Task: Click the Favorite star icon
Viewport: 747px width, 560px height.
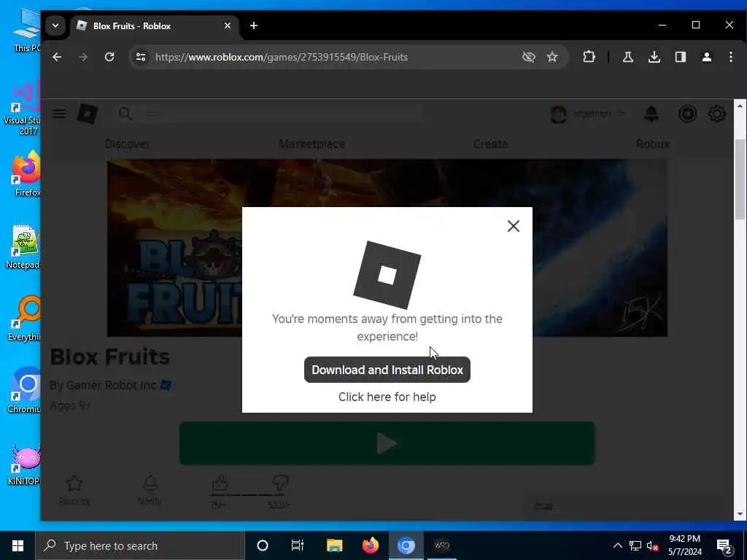Action: (x=74, y=483)
